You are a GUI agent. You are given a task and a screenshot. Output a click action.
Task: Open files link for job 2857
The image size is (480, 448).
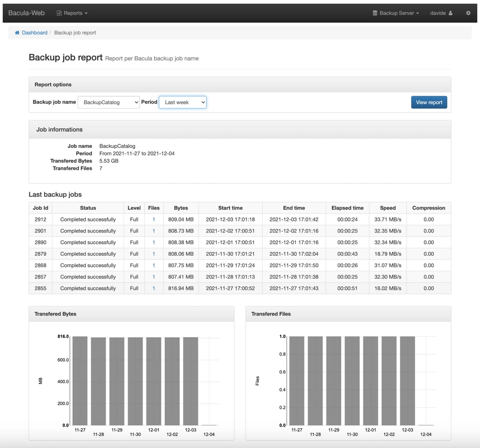[x=154, y=277]
